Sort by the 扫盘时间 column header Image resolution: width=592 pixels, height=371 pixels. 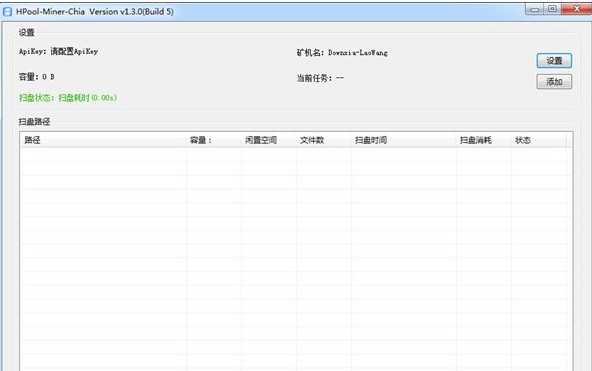coord(404,140)
